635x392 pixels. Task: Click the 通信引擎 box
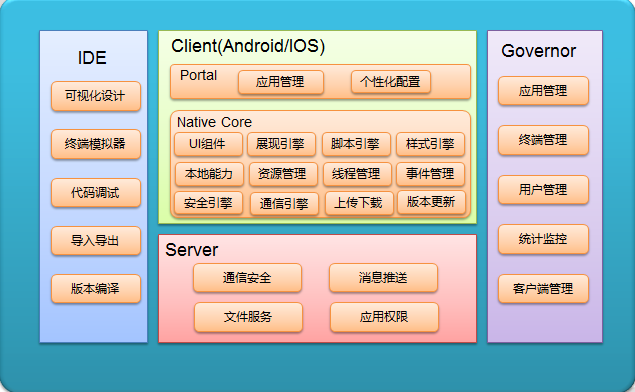(x=284, y=204)
